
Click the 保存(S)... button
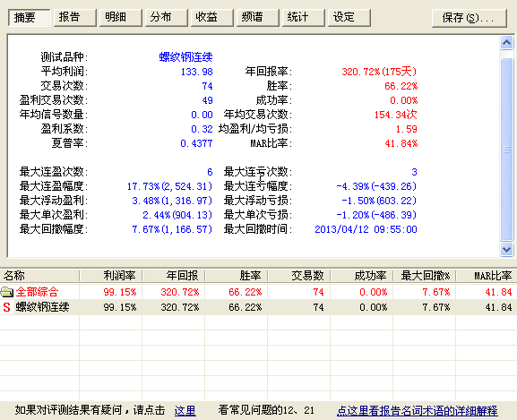tap(470, 18)
